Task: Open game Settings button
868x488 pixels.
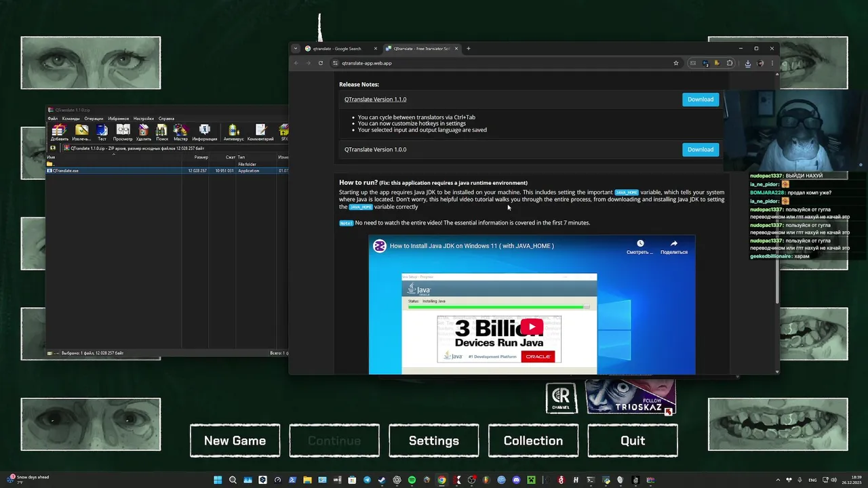Action: point(434,441)
